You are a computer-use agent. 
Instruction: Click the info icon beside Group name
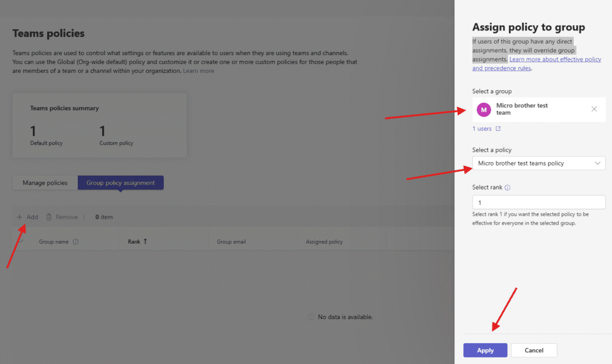[76, 242]
